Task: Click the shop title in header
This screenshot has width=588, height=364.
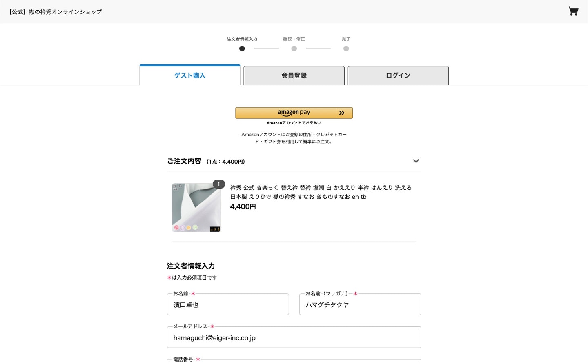Action: [x=55, y=12]
